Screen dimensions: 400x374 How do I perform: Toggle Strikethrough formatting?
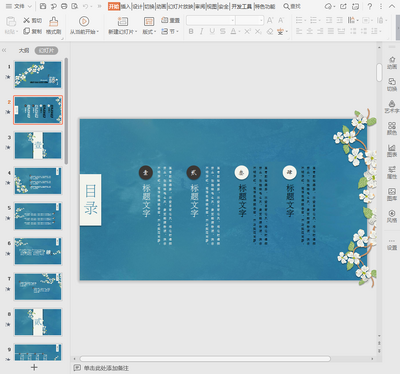click(x=223, y=31)
